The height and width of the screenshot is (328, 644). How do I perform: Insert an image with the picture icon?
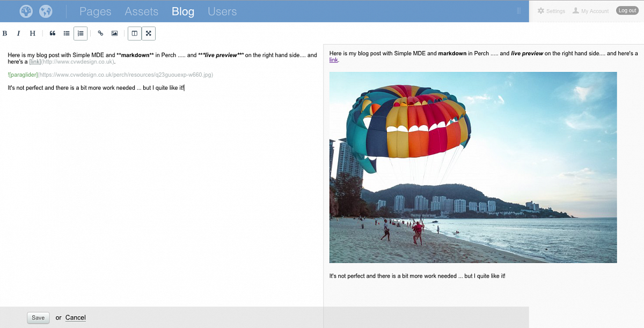tap(114, 33)
